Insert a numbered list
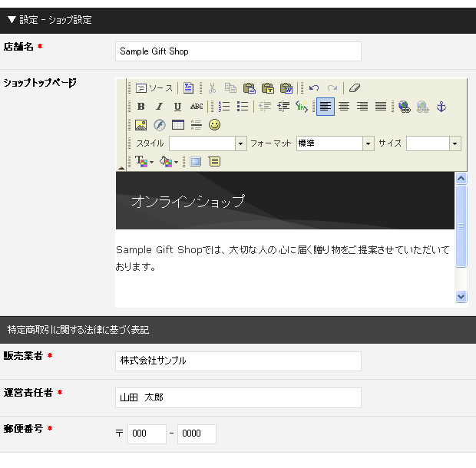This screenshot has width=476, height=468. 224,107
